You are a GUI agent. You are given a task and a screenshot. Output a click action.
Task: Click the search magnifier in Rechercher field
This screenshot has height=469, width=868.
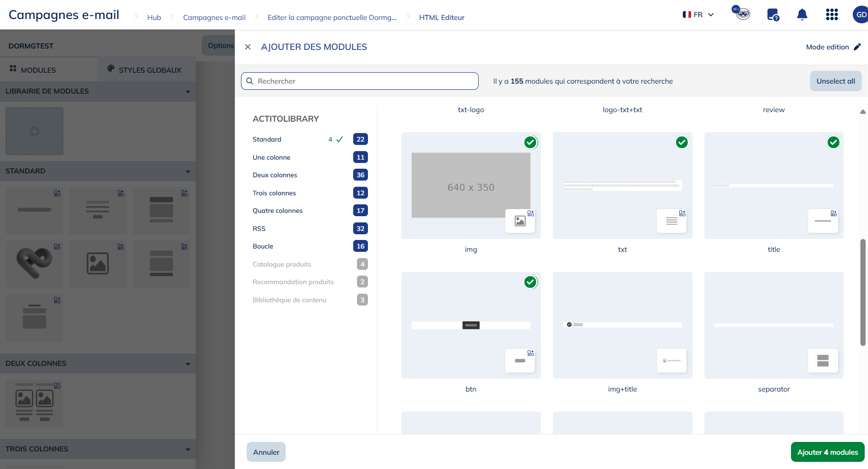(250, 81)
